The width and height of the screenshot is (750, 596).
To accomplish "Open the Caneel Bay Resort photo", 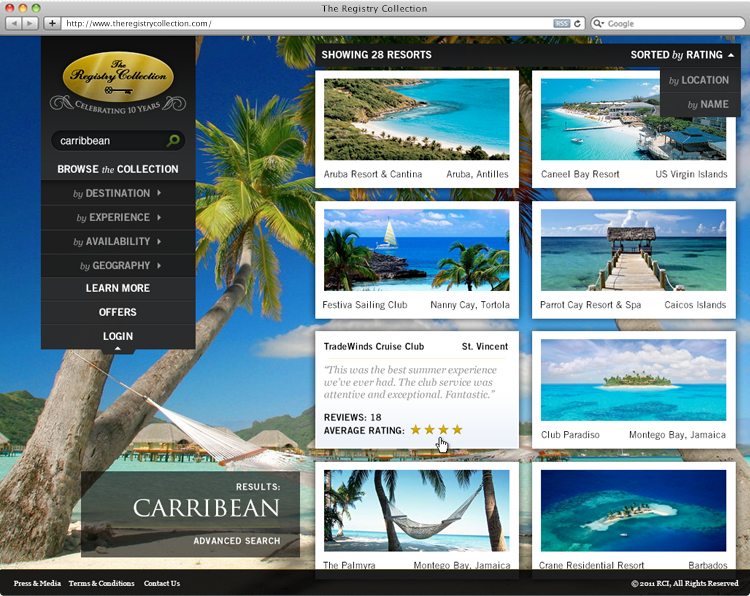I will point(633,119).
